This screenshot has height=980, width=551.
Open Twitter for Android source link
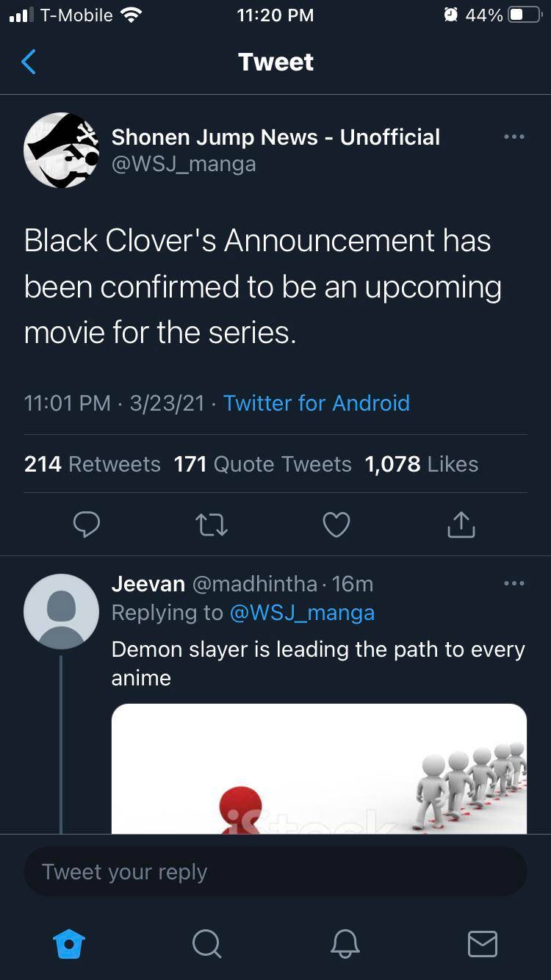pos(317,403)
